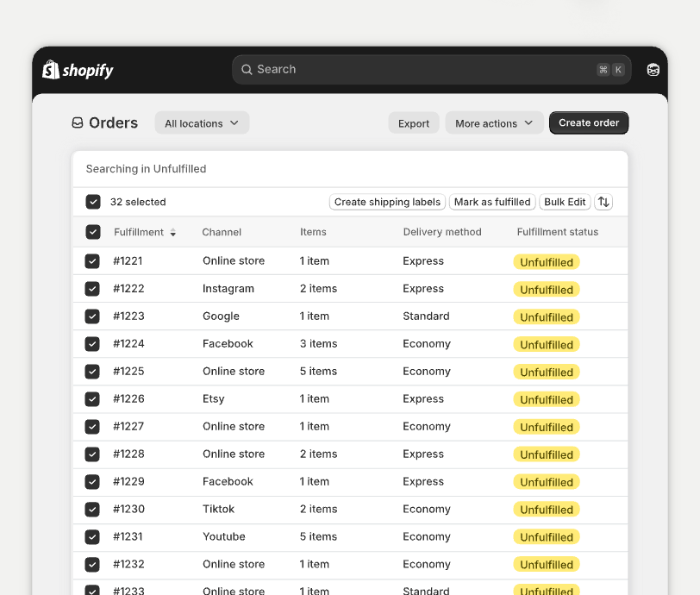Uncheck the 32 selected checkbox
Screen dimensions: 700x595
[93, 202]
